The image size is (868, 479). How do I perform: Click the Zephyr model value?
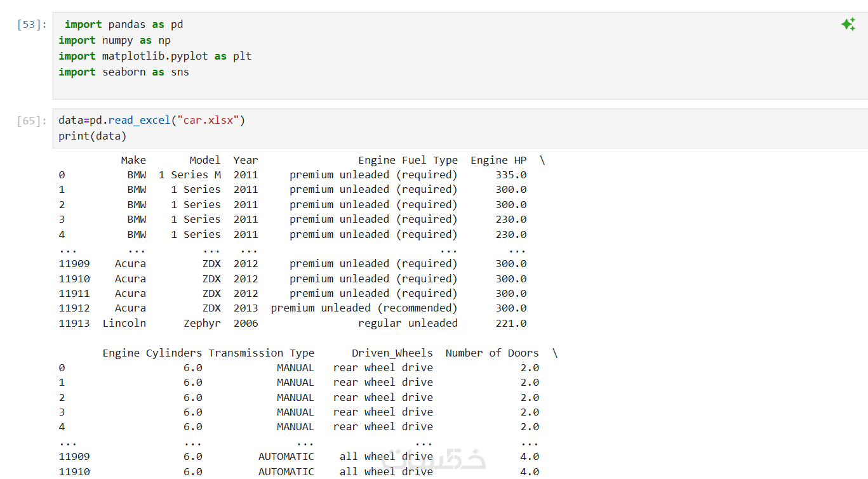click(x=203, y=324)
